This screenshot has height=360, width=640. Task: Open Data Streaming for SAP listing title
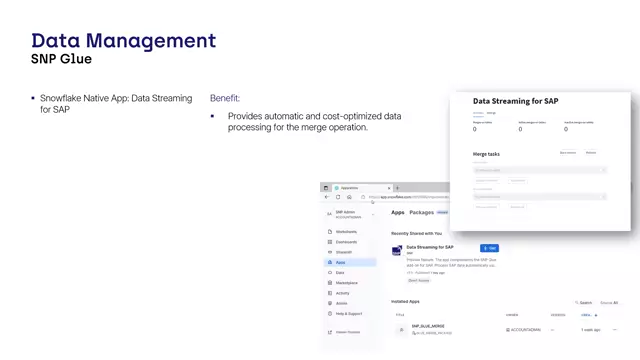[430, 247]
